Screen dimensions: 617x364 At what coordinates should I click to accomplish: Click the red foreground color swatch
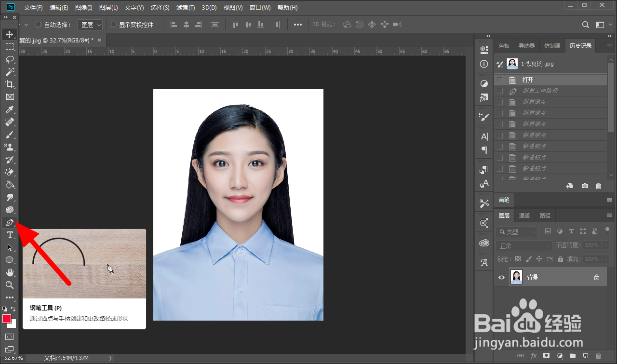(7, 319)
